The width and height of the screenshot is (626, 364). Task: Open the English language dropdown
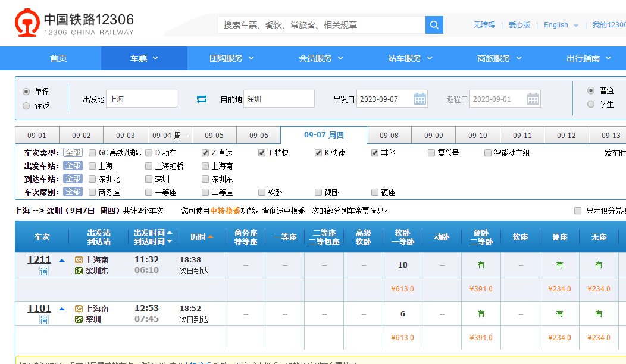561,25
